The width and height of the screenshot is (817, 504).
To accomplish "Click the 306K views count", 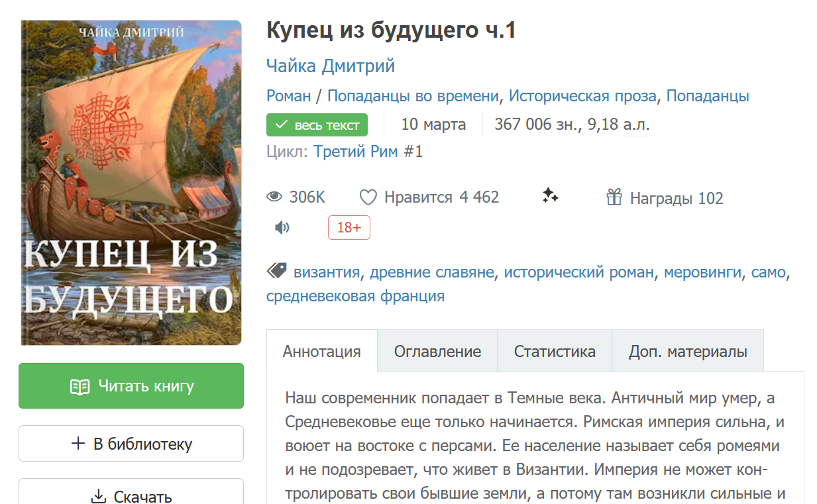I will pyautogui.click(x=307, y=197).
